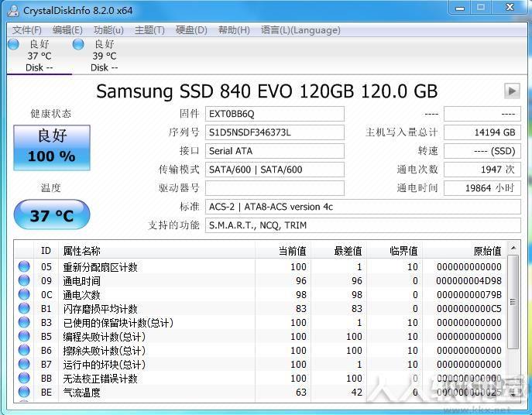Click the status orb for attribute B1
This screenshot has height=415, width=532.
[x=24, y=308]
